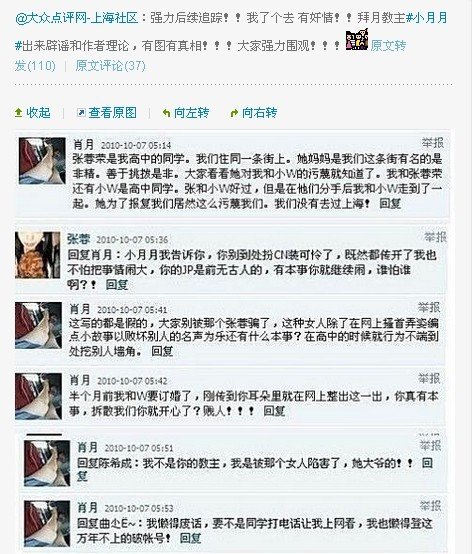Screen dimensions: 473x554
Task: Reply to 肖月's 05:42 comment
Action: (274, 411)
